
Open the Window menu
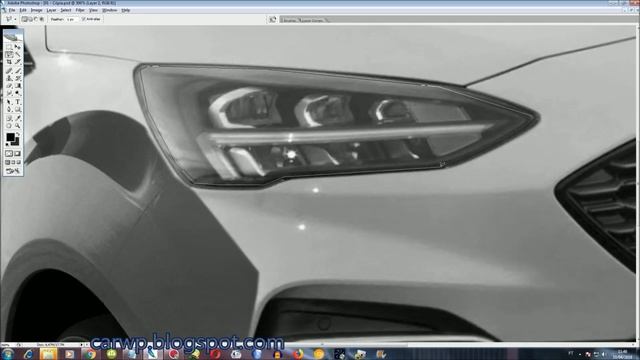click(109, 10)
